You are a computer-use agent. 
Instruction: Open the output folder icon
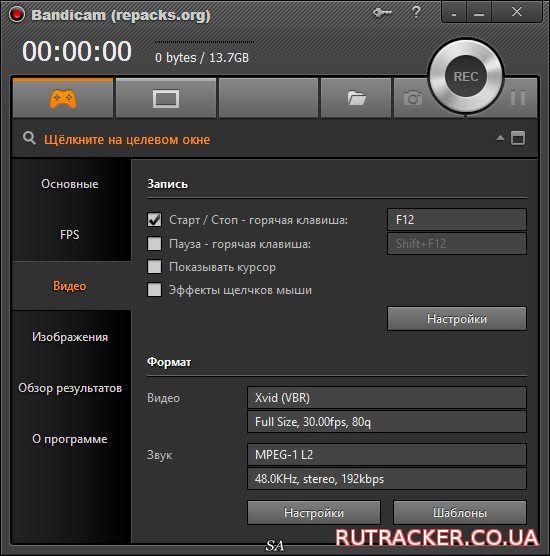356,98
